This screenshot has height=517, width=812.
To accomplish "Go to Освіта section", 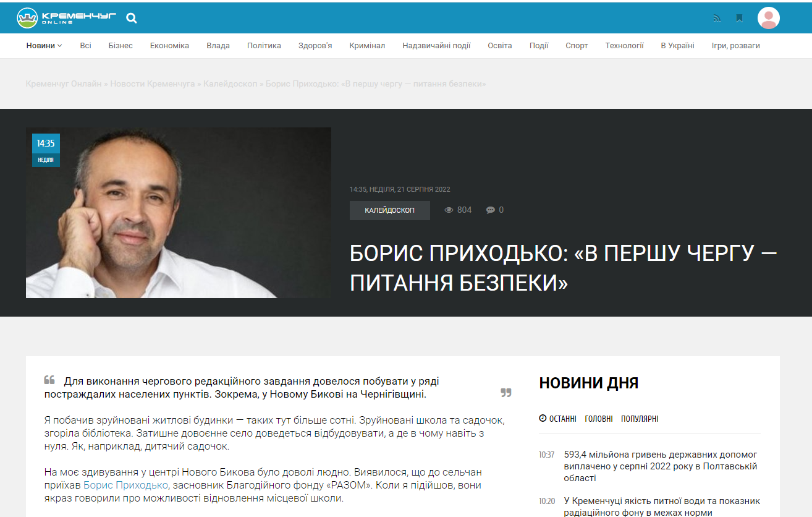I will tap(500, 46).
